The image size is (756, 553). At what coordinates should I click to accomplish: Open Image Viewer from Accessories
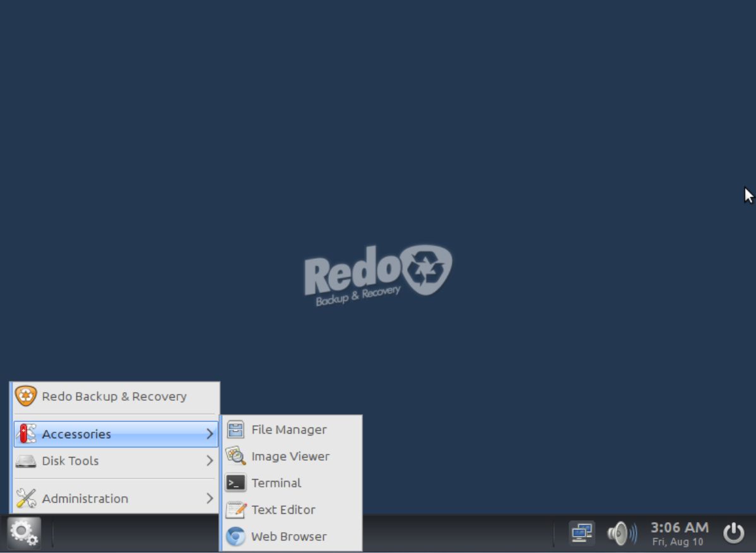[x=292, y=456]
